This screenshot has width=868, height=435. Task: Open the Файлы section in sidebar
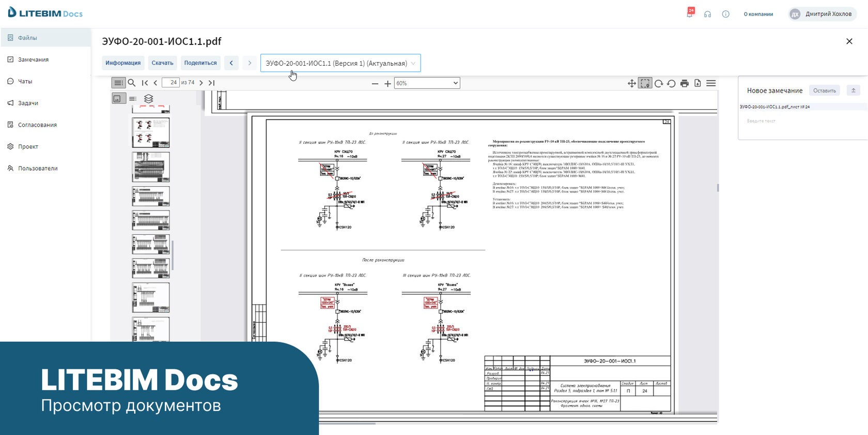pos(45,38)
